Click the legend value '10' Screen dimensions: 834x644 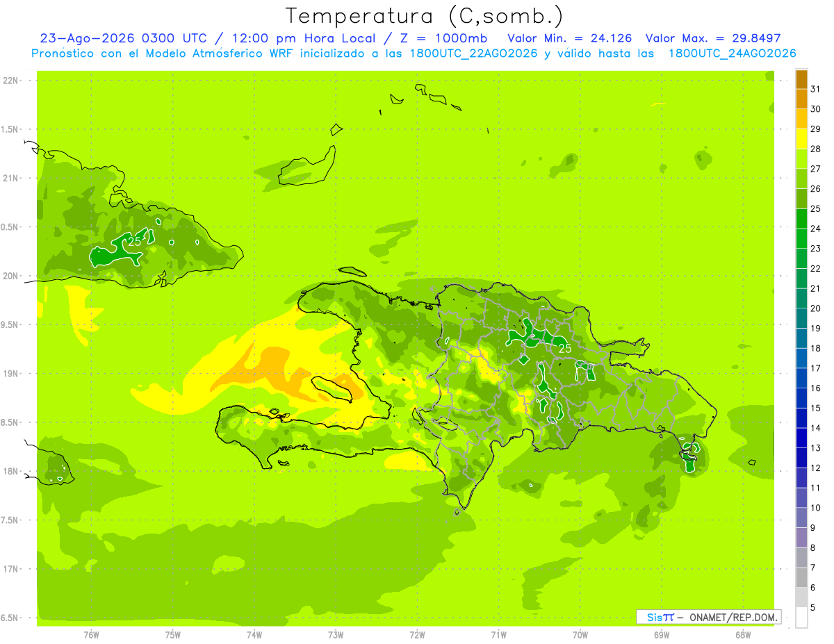coord(815,508)
